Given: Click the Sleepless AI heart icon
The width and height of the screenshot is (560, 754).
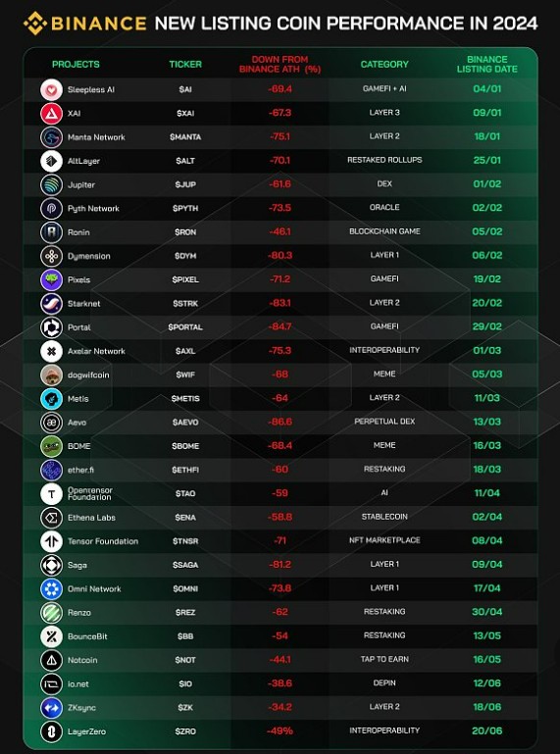Looking at the screenshot, I should (x=51, y=90).
